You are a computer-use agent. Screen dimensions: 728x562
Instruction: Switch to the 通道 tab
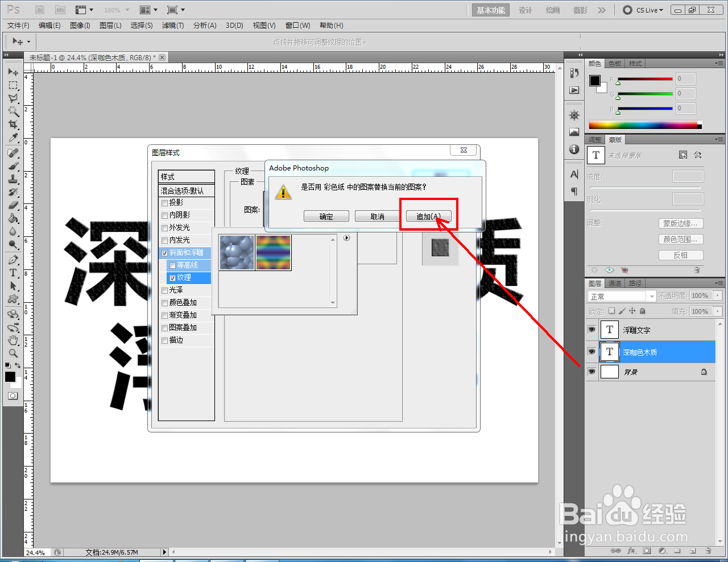coord(615,284)
